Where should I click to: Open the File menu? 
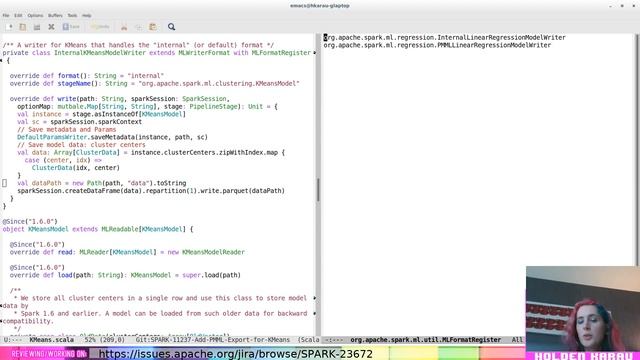(6, 16)
